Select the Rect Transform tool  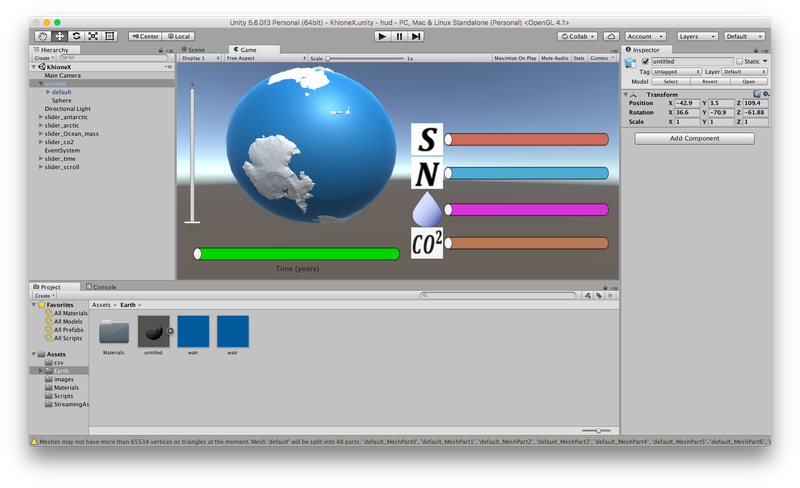pos(110,36)
